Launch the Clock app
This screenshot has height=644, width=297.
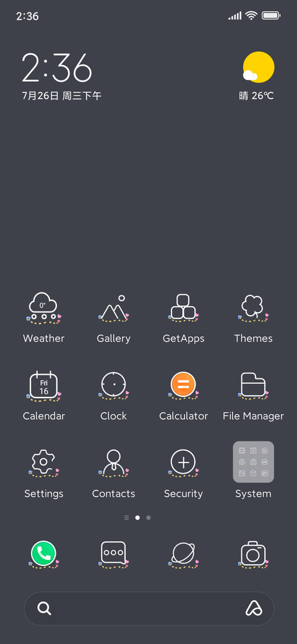(x=114, y=385)
